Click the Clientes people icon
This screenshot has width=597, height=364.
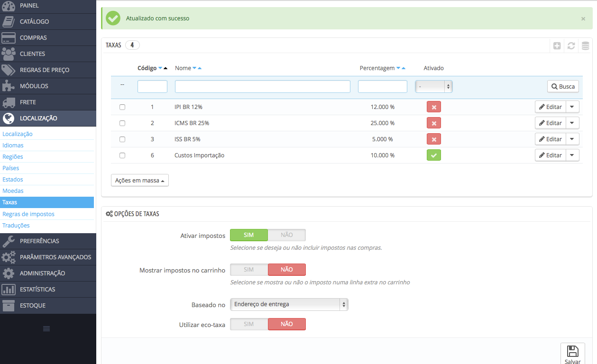coord(9,54)
